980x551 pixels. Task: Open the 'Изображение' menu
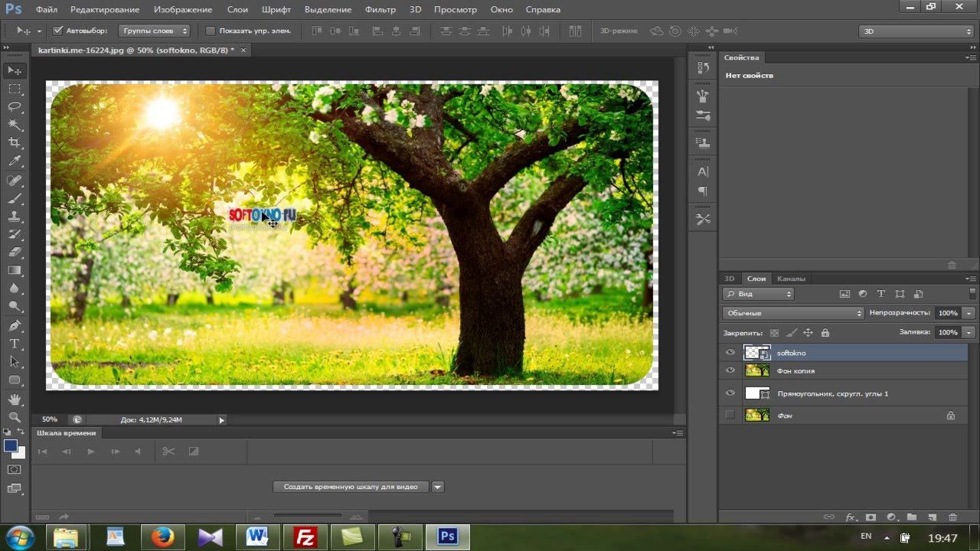click(183, 10)
